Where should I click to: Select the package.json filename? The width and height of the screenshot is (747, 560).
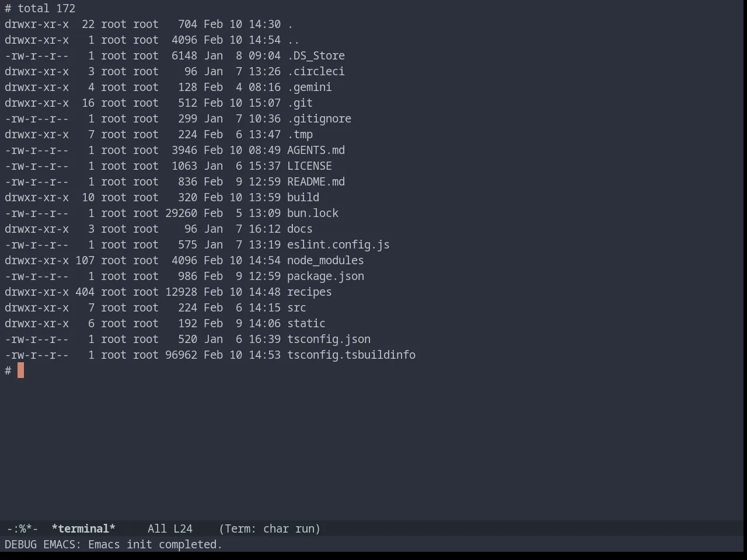pyautogui.click(x=326, y=276)
